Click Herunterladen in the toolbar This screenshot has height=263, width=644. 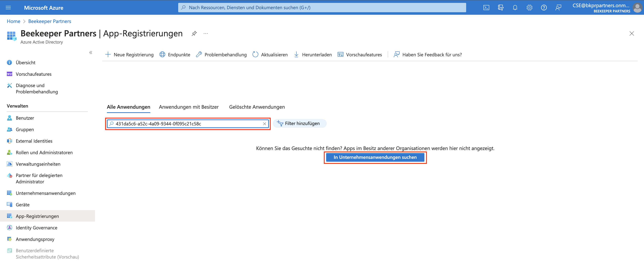[313, 55]
